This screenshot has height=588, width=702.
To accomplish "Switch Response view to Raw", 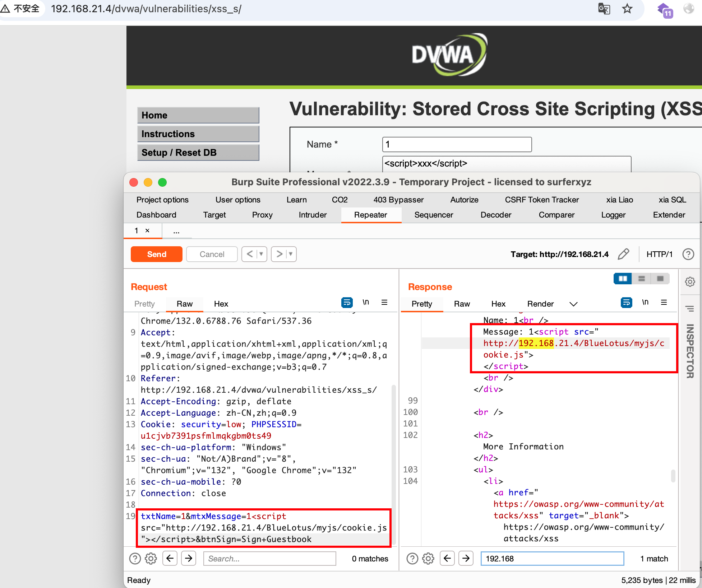I will coord(462,304).
